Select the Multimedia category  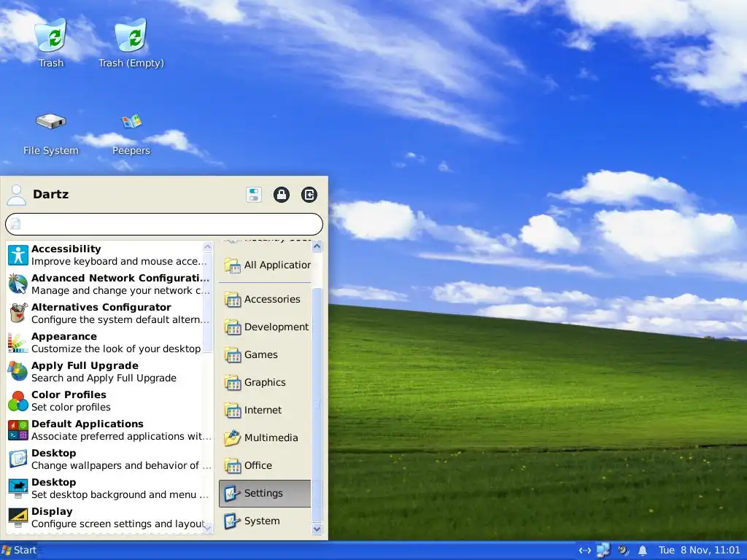pyautogui.click(x=265, y=437)
